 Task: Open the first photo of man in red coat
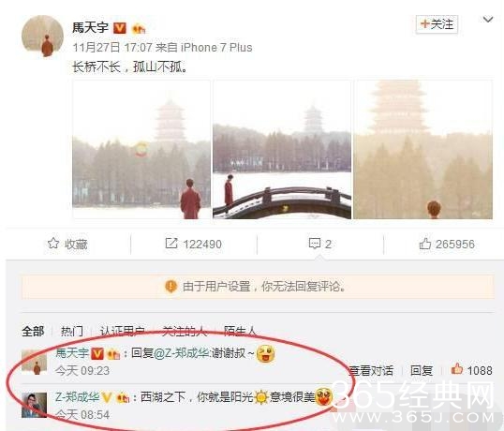pos(141,150)
